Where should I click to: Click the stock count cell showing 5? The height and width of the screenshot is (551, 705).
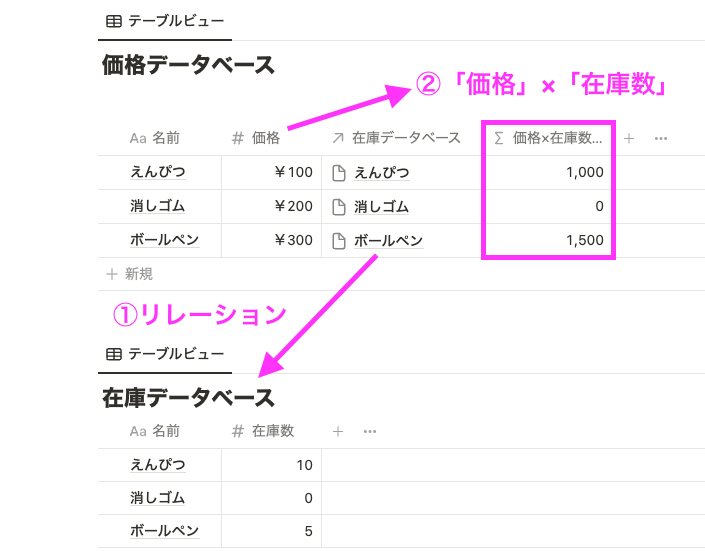[x=272, y=531]
